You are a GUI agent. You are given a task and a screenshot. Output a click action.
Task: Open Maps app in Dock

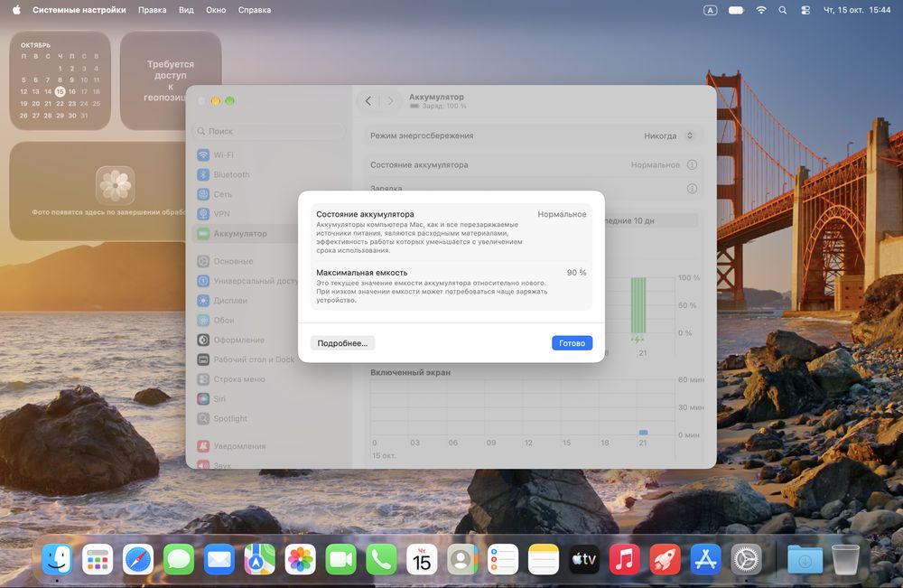[260, 559]
